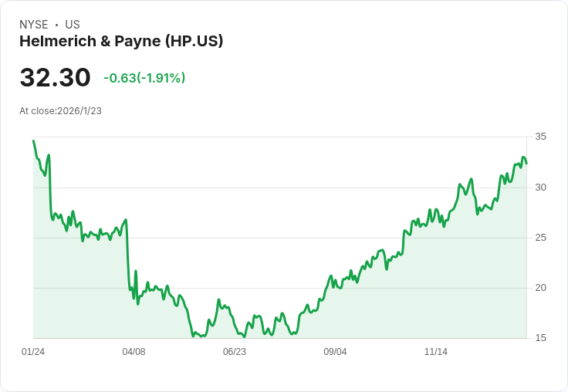Click the 09/04 x-axis date label
This screenshot has width=568, height=392.
335,352
